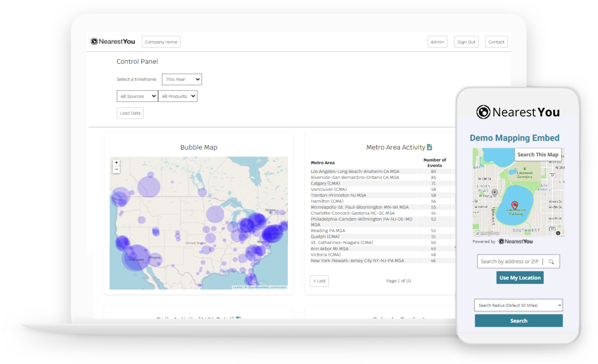The height and width of the screenshot is (364, 598).
Task: Click the Sign Out button
Action: [x=466, y=42]
